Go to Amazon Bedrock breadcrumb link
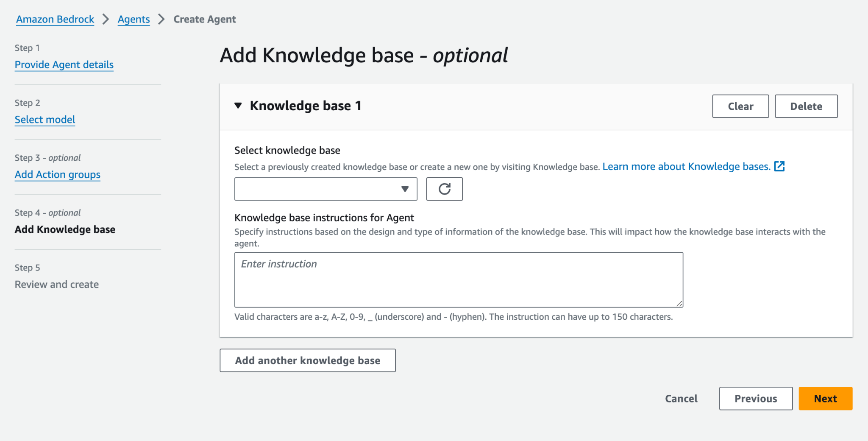Image resolution: width=868 pixels, height=441 pixels. coord(55,20)
